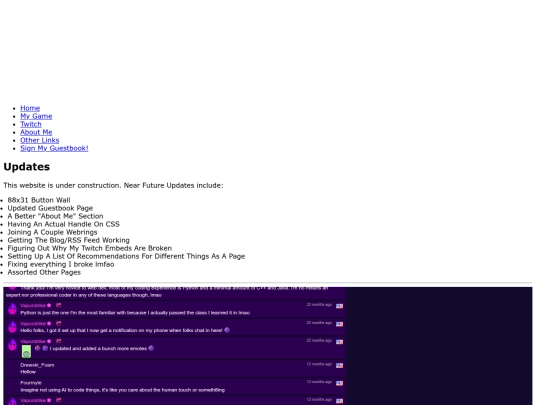Open the green image thumbnail in chat
Viewport: 540px width, 405px height.
[x=27, y=352]
